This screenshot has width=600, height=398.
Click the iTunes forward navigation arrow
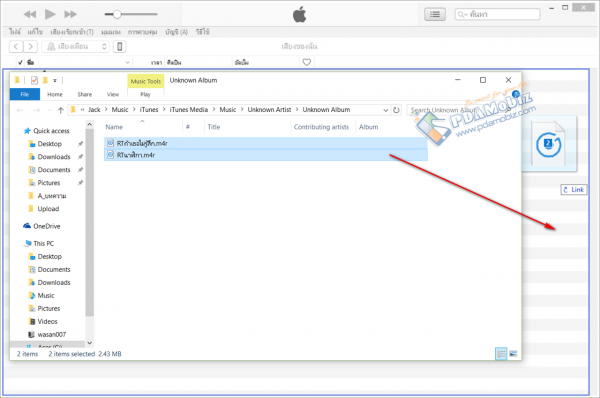(x=31, y=47)
